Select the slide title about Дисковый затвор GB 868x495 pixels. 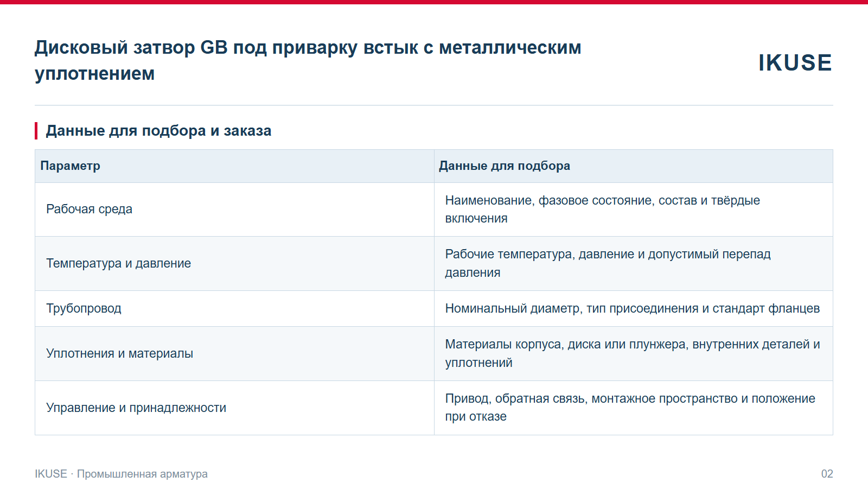click(308, 60)
